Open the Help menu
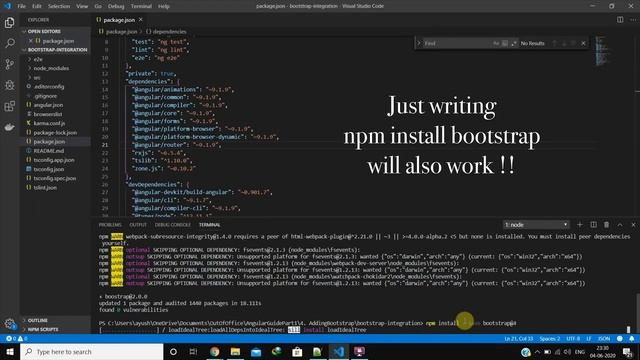This screenshot has width=640, height=360. (164, 6)
